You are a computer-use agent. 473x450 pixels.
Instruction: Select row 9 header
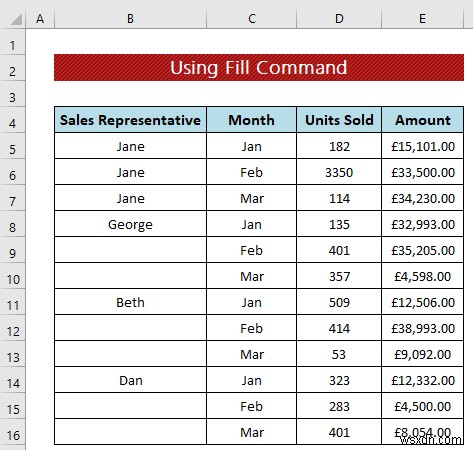(12, 250)
